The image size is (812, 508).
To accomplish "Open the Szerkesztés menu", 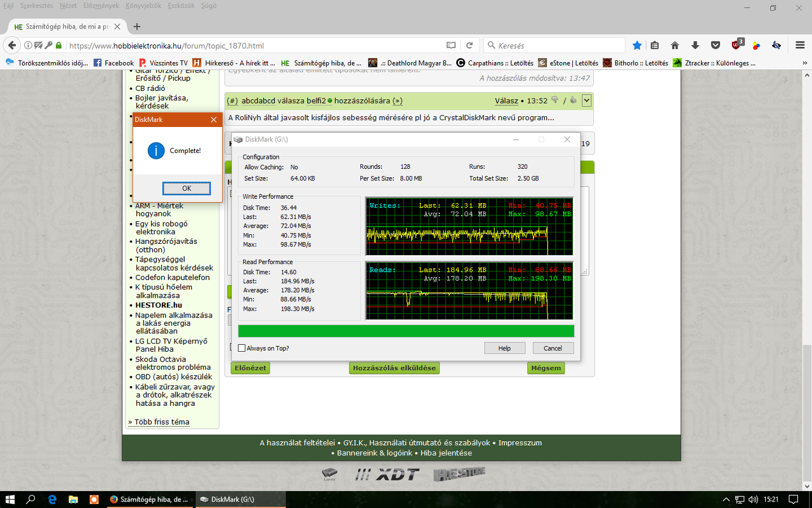I will [36, 6].
